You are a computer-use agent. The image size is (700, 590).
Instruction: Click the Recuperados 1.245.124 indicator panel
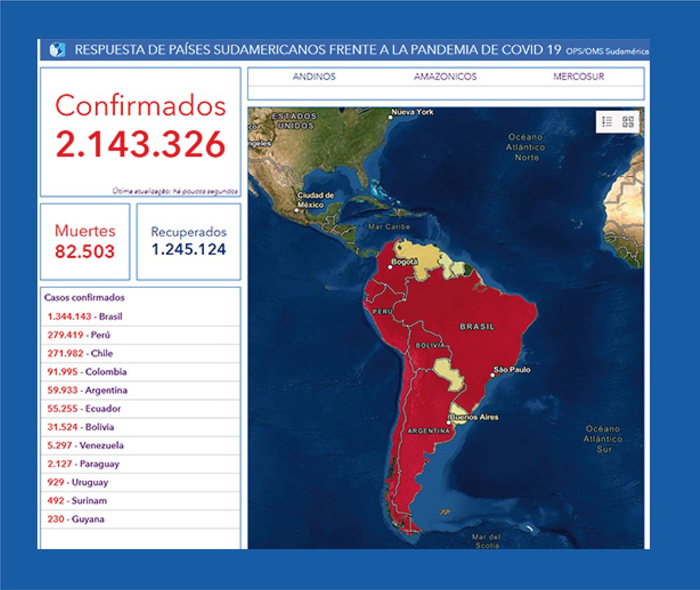point(188,242)
